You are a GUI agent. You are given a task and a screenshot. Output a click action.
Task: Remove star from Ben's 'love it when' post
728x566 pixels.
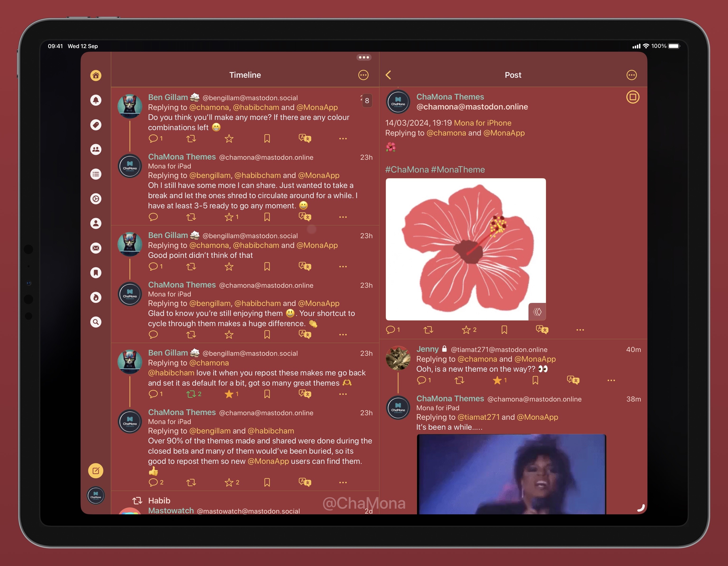tap(231, 394)
